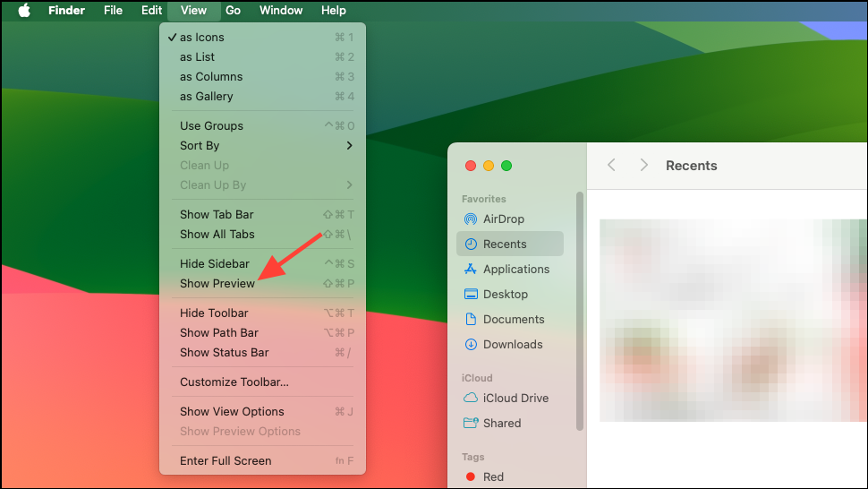Click the AirDrop icon in sidebar
The image size is (868, 489).
pyautogui.click(x=471, y=219)
